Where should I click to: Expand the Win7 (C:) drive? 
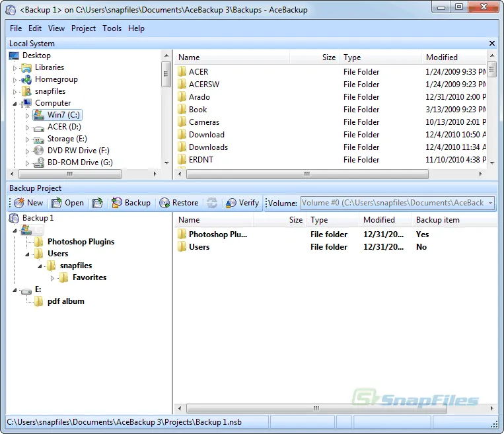(27, 116)
